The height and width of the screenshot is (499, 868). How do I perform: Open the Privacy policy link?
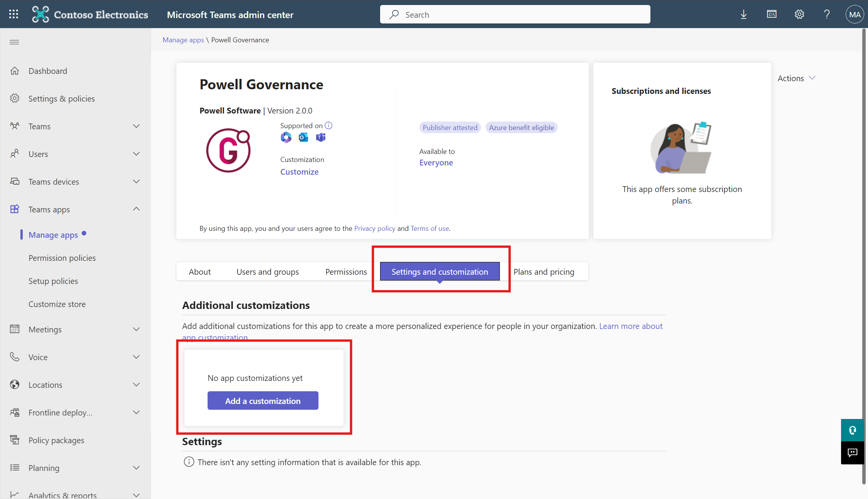click(x=375, y=228)
